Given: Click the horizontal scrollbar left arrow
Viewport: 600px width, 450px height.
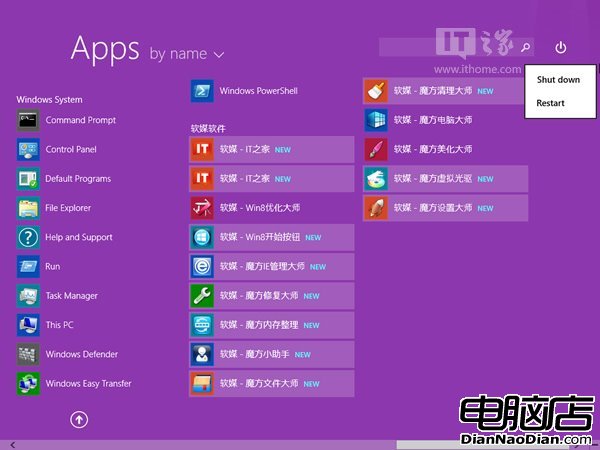Looking at the screenshot, I should (13, 445).
